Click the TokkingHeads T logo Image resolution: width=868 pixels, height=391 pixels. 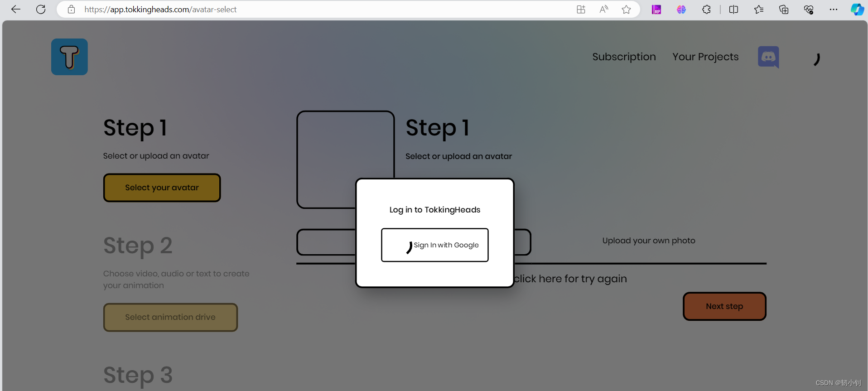[x=69, y=57]
